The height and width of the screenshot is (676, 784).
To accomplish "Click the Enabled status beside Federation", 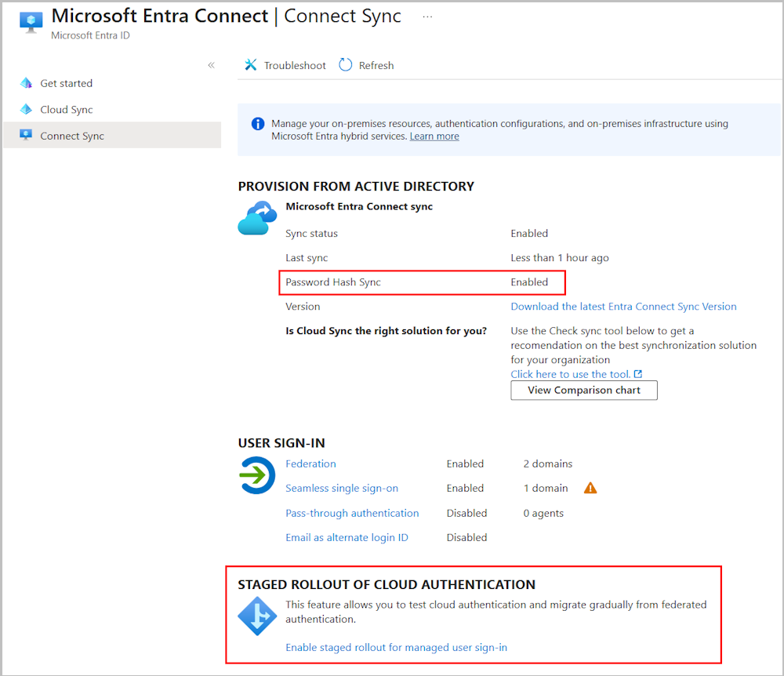I will click(x=465, y=463).
